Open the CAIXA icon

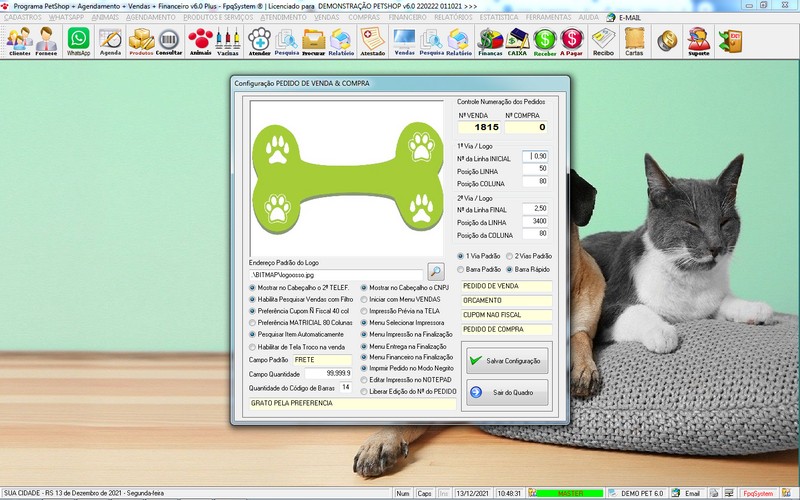point(517,41)
